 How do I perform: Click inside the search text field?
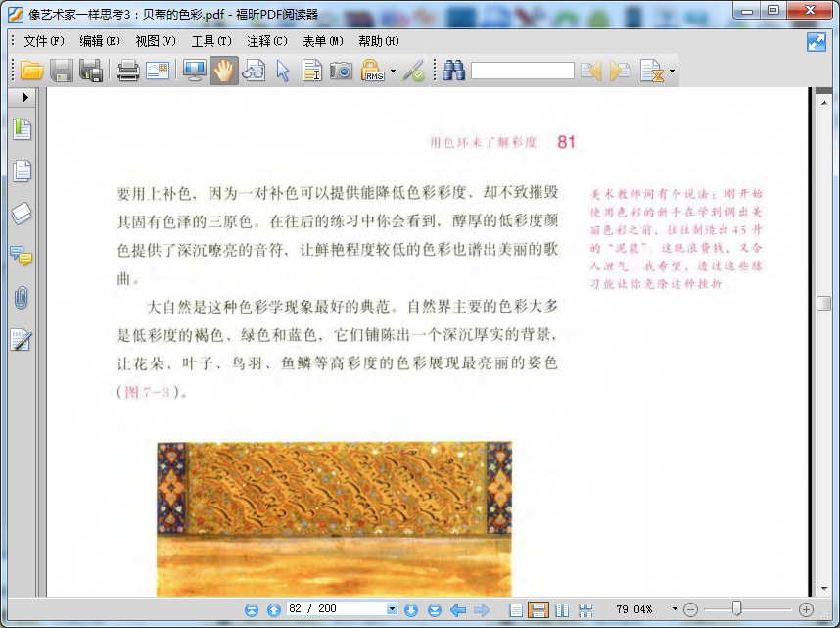[x=523, y=71]
